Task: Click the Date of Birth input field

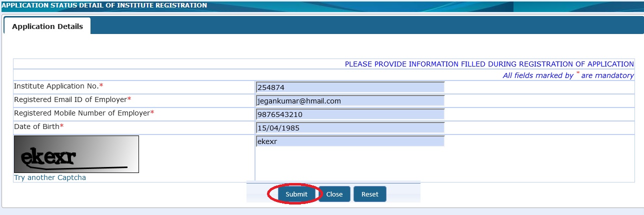Action: click(349, 128)
